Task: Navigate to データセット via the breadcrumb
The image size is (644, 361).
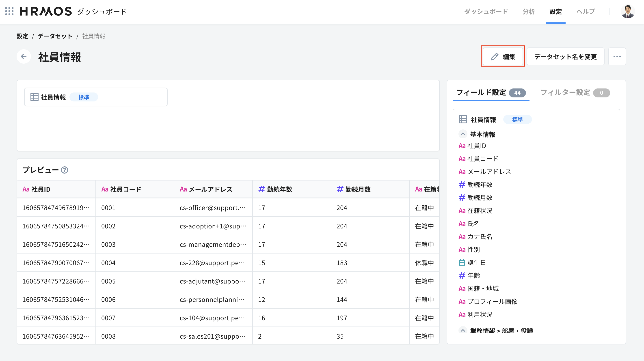Action: pyautogui.click(x=54, y=36)
